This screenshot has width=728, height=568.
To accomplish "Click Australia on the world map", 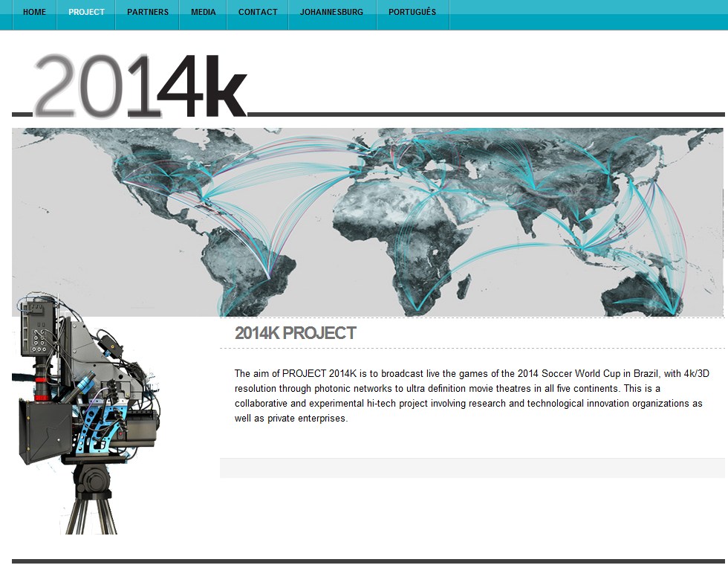I will tap(643, 286).
